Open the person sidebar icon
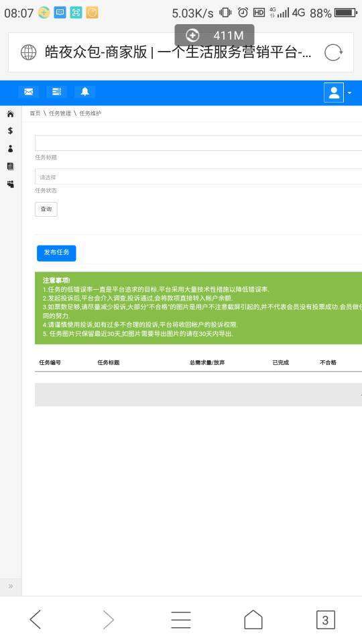The width and height of the screenshot is (362, 644). click(x=10, y=149)
